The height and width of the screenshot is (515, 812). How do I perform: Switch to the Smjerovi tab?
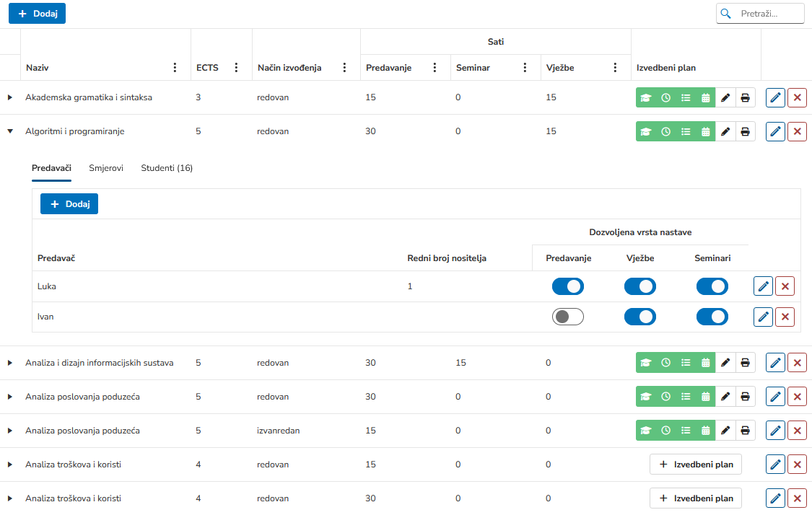[106, 168]
